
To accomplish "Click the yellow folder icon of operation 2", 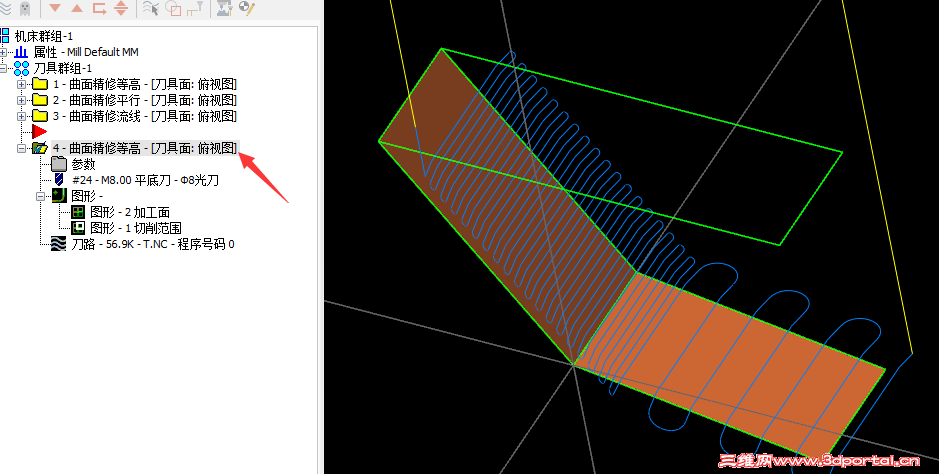I will tap(40, 100).
